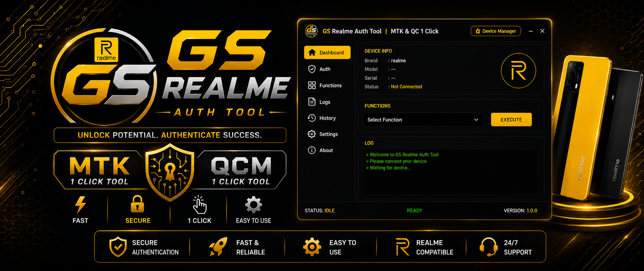Open the Device Manager button
The image size is (644, 271).
pyautogui.click(x=496, y=31)
